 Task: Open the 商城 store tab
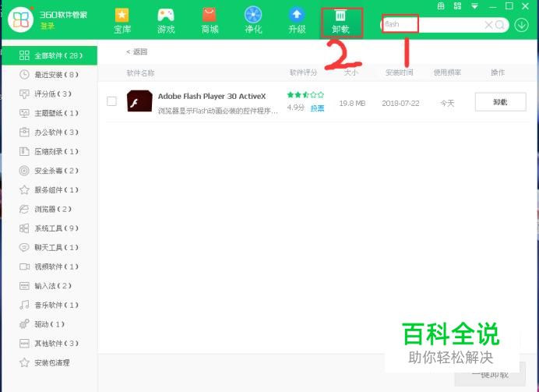point(210,21)
